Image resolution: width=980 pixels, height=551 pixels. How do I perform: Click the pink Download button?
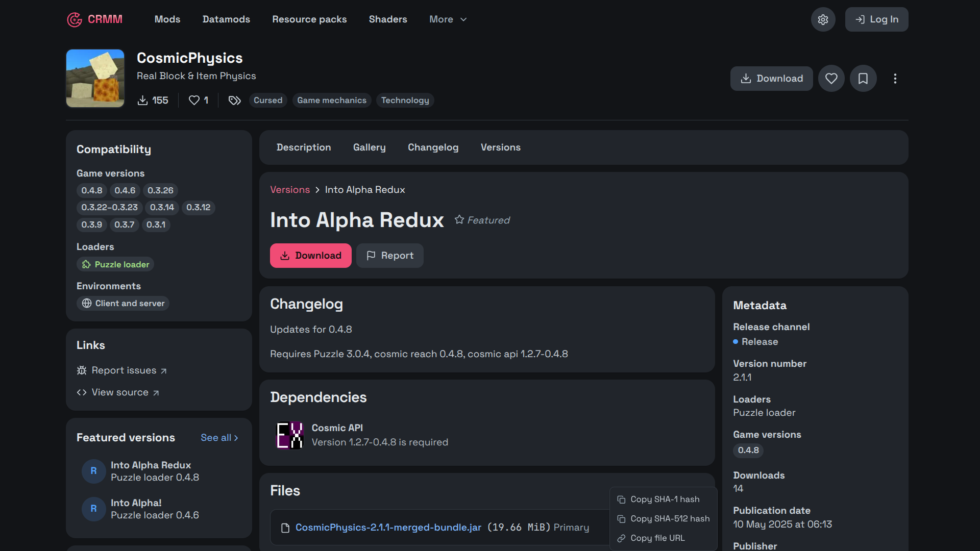[310, 256]
